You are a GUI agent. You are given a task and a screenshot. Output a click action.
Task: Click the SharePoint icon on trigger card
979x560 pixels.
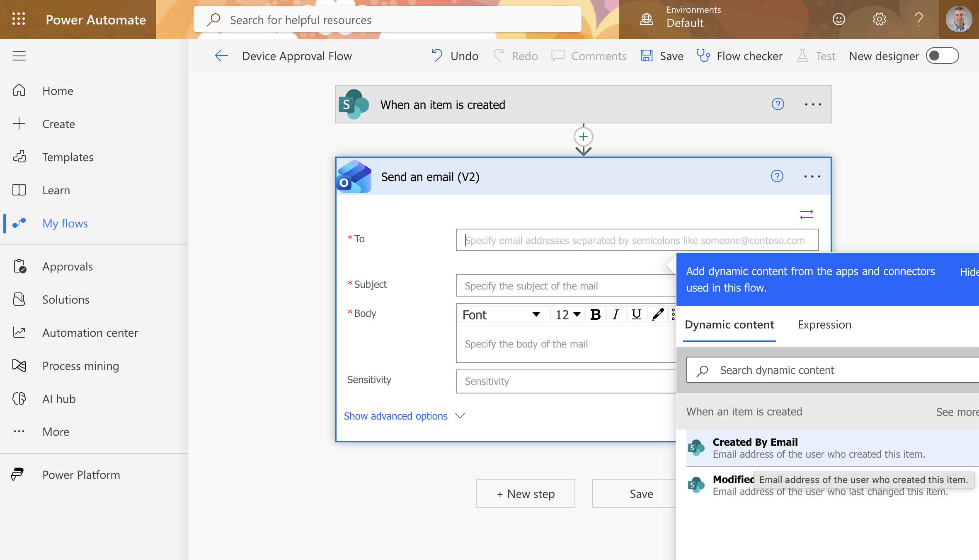[354, 104]
